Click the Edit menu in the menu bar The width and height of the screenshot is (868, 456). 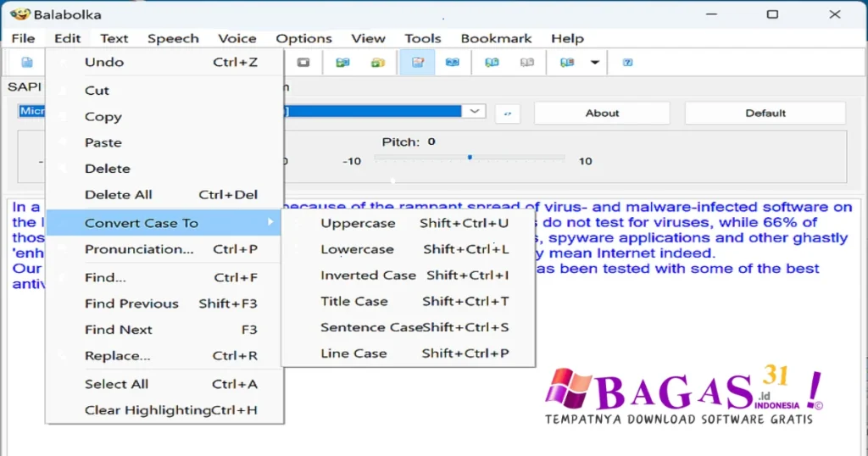68,38
